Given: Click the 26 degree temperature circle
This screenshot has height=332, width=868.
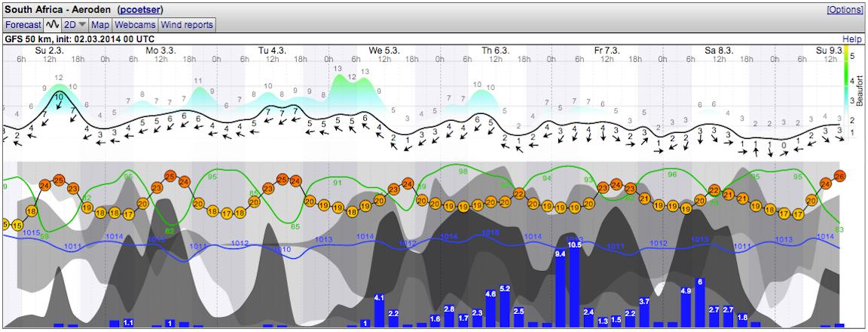Looking at the screenshot, I should point(839,177).
